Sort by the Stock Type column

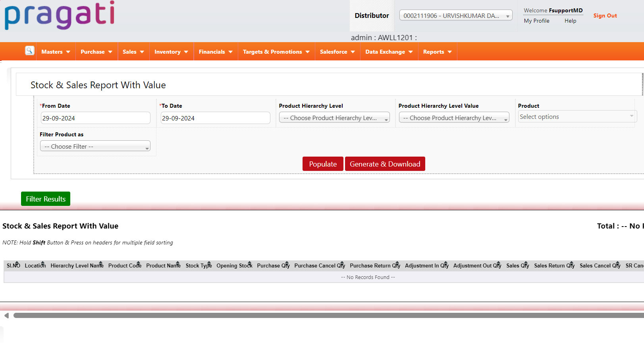(199, 265)
